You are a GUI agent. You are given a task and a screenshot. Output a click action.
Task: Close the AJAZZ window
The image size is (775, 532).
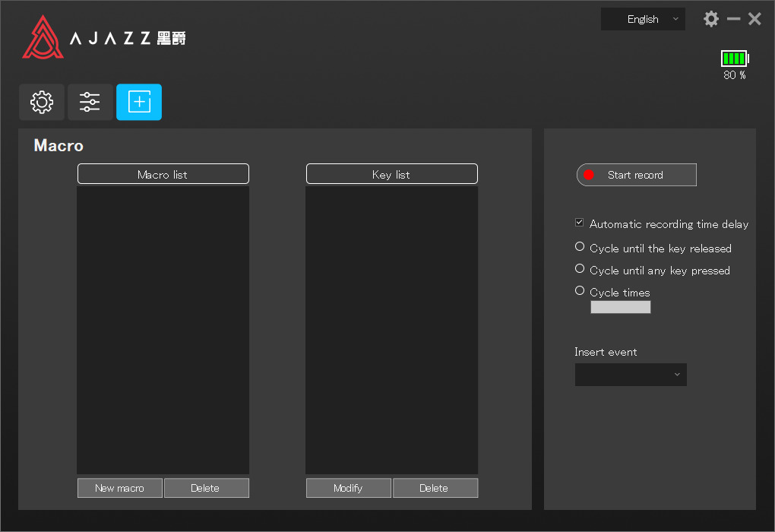tap(754, 19)
